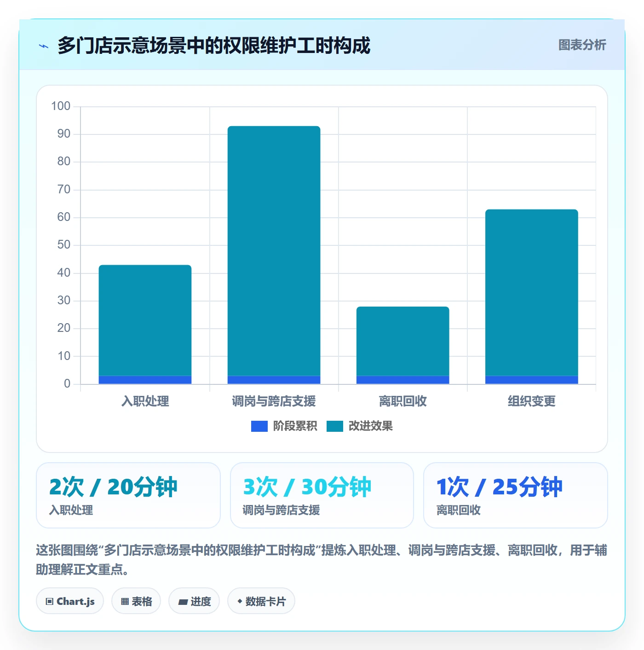Toggle the 阶段累积 legend swatch
The image size is (644, 650).
(x=259, y=426)
